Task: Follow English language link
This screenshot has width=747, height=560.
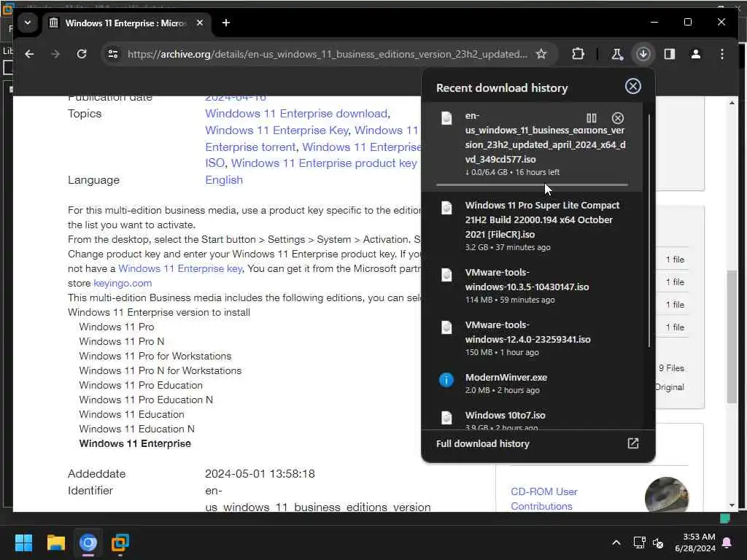Action: (224, 180)
